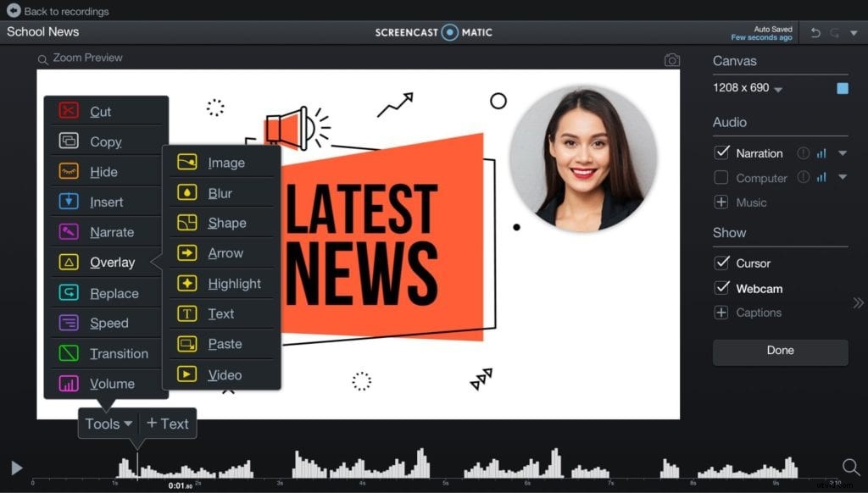This screenshot has width=868, height=493.
Task: Click the timeline zoom magnifier
Action: (850, 467)
